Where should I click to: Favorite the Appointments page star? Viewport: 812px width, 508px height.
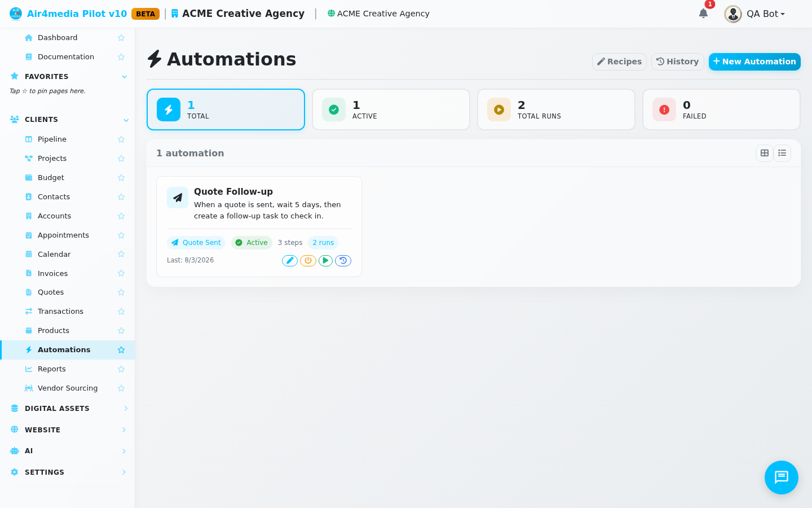[121, 235]
